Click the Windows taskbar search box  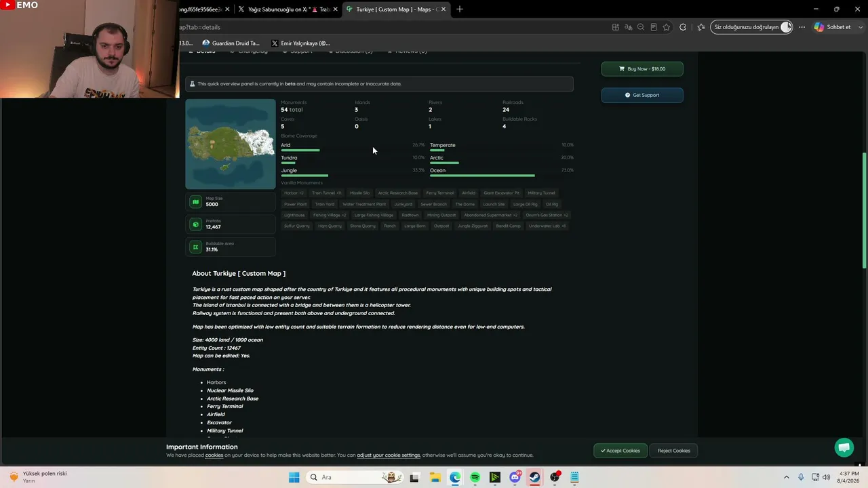[353, 477]
